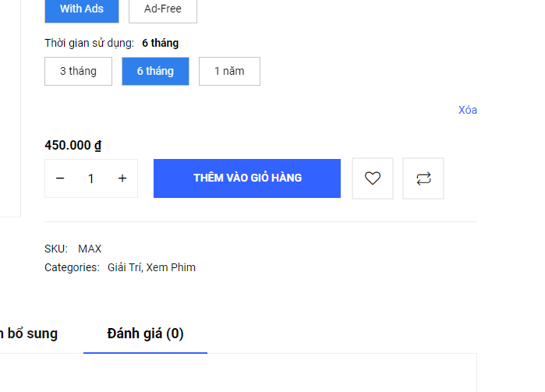Open the Xem Phim category link
The width and height of the screenshot is (545, 392).
click(171, 267)
